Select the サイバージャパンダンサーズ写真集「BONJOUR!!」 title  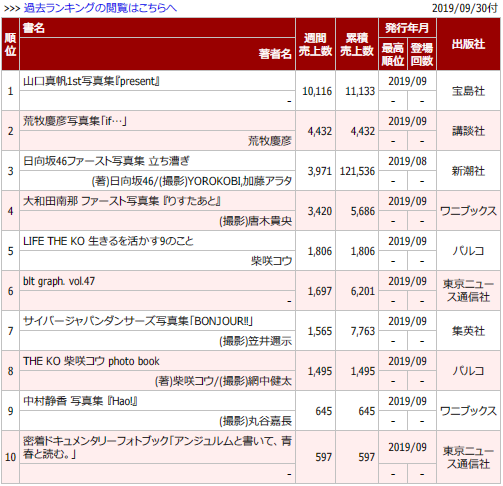pyautogui.click(x=138, y=321)
